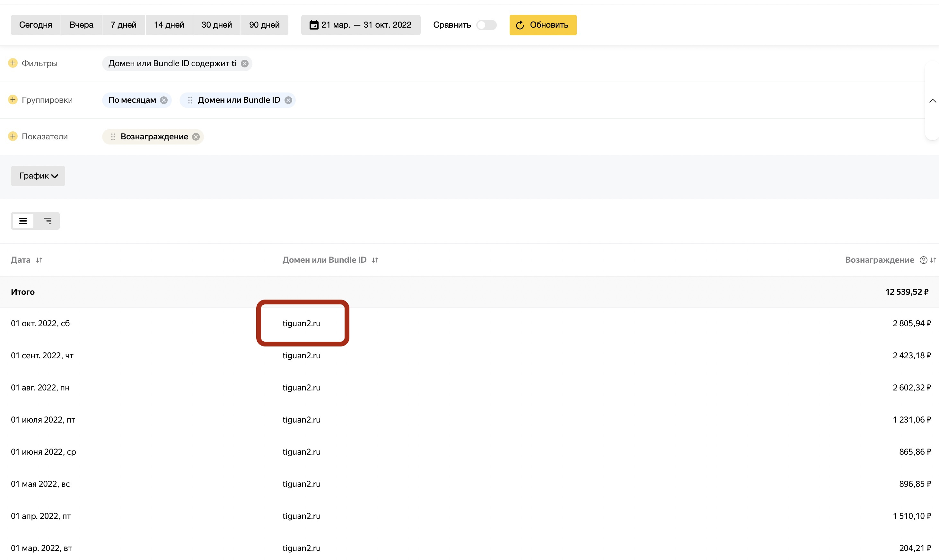Collapse the report settings panel chevron

[932, 101]
